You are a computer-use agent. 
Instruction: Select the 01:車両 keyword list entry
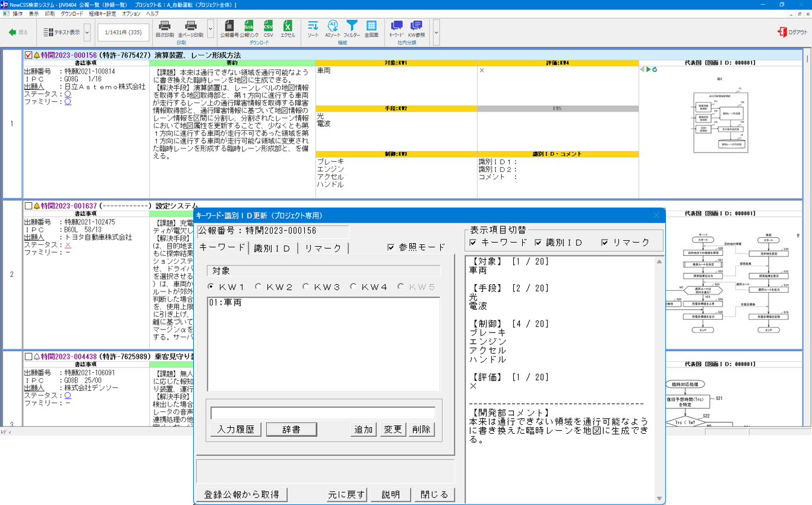226,302
